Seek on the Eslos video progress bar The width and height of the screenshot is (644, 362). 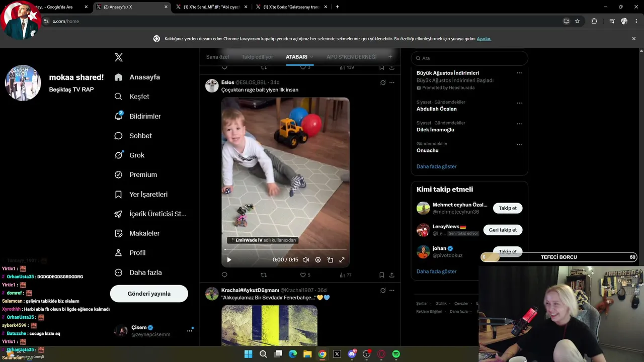285,250
